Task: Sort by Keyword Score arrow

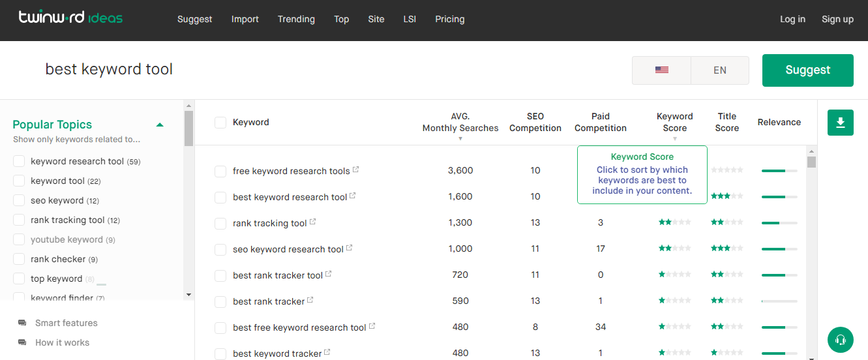Action: click(x=675, y=138)
